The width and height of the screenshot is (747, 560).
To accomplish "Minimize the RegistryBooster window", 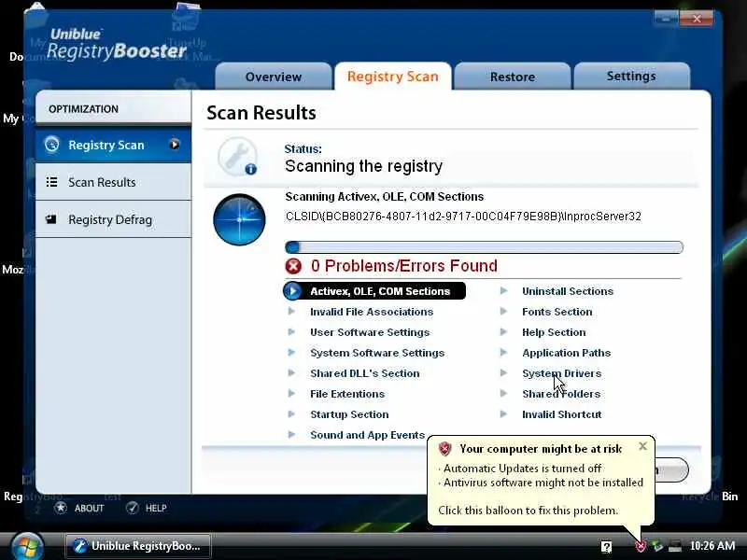I will point(666,19).
